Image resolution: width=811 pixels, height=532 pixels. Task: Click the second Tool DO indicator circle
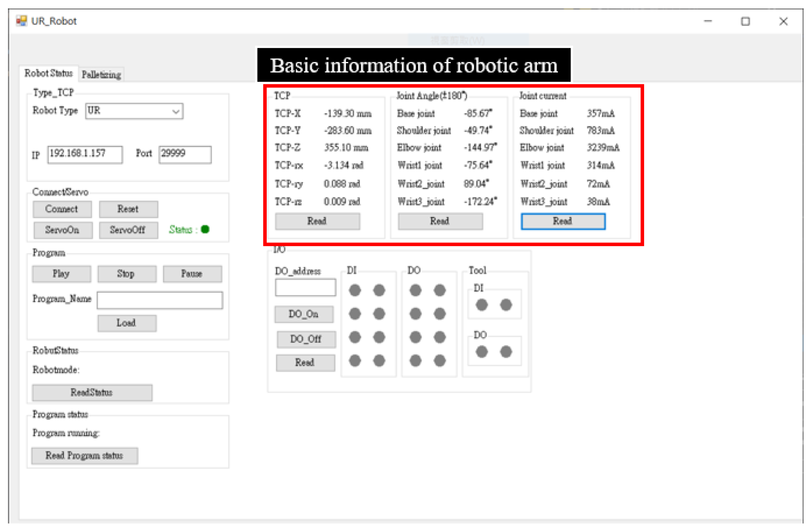click(506, 352)
